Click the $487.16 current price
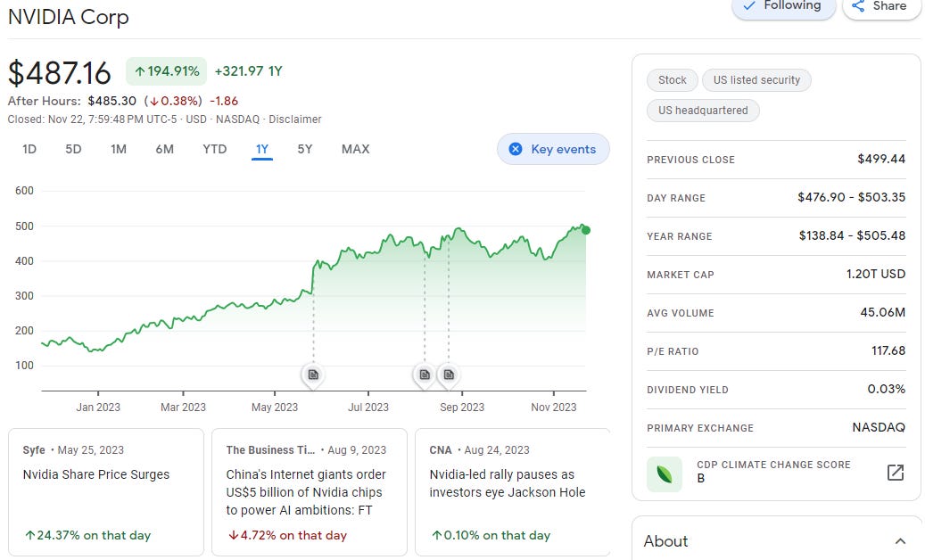925x560 pixels. point(60,73)
